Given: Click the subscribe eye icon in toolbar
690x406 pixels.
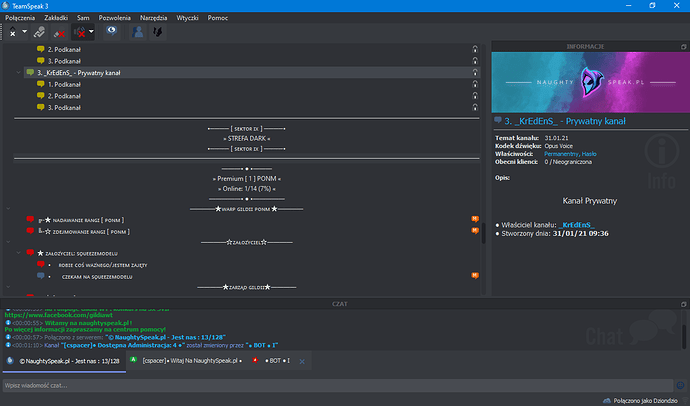Looking at the screenshot, I should coord(112,32).
